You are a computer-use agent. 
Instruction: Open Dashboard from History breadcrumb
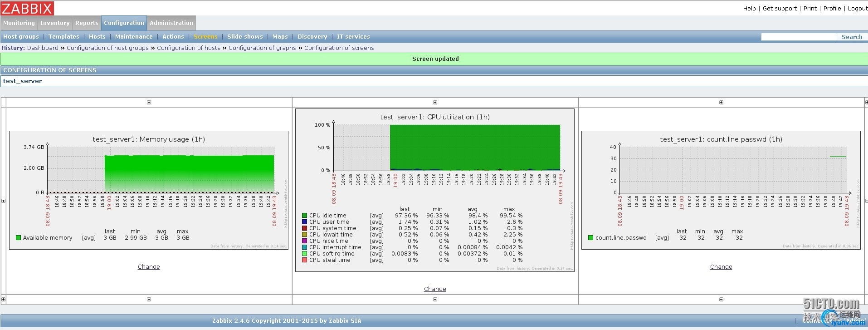(43, 48)
